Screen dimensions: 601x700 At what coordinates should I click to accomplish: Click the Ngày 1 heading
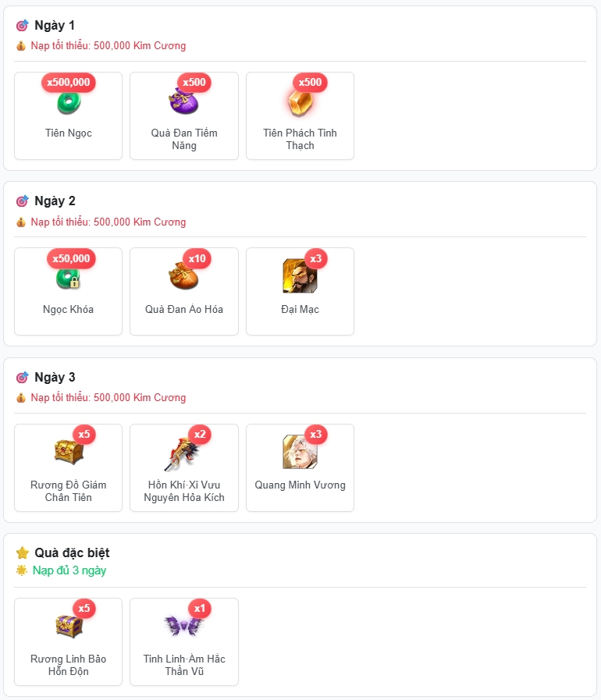(55, 26)
